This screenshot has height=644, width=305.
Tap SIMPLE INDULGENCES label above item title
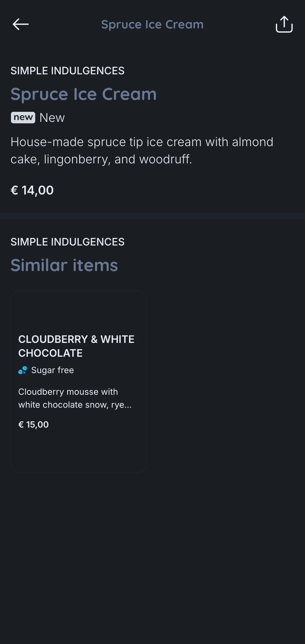tap(67, 71)
